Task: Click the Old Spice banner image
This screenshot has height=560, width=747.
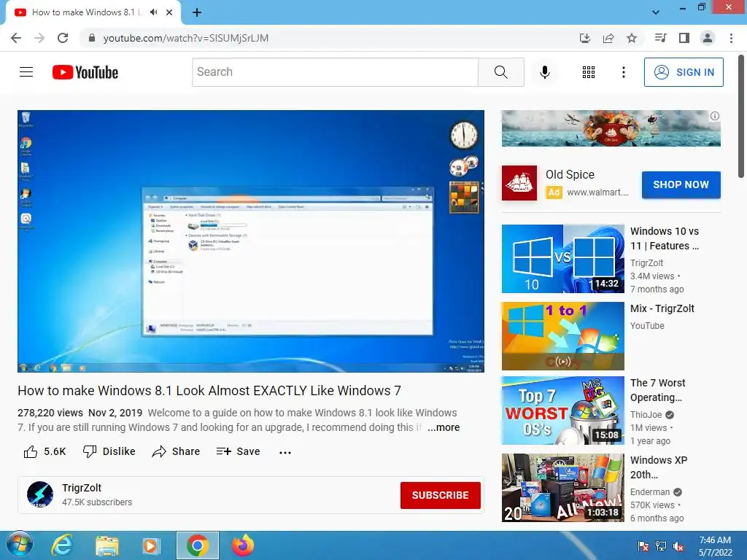Action: (x=611, y=128)
